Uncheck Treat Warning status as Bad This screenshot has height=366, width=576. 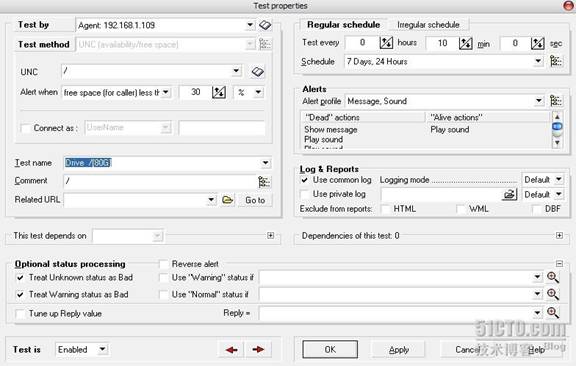(20, 294)
